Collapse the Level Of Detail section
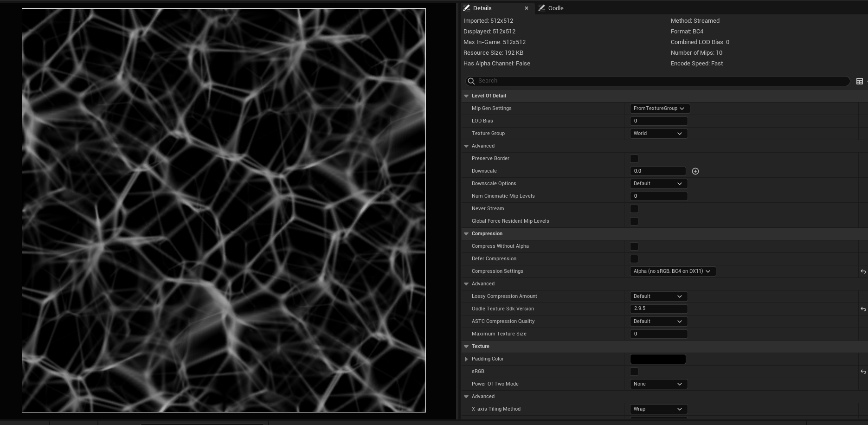This screenshot has width=868, height=425. (466, 96)
